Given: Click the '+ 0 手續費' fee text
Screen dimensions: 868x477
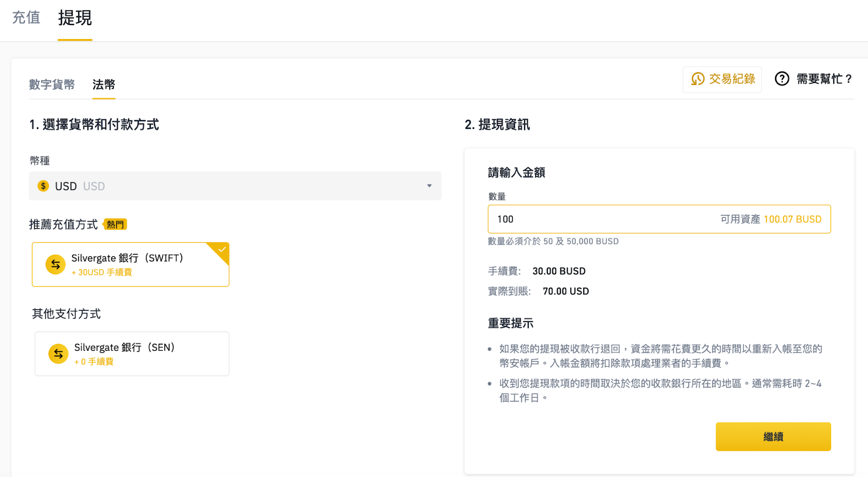Looking at the screenshot, I should click(94, 362).
